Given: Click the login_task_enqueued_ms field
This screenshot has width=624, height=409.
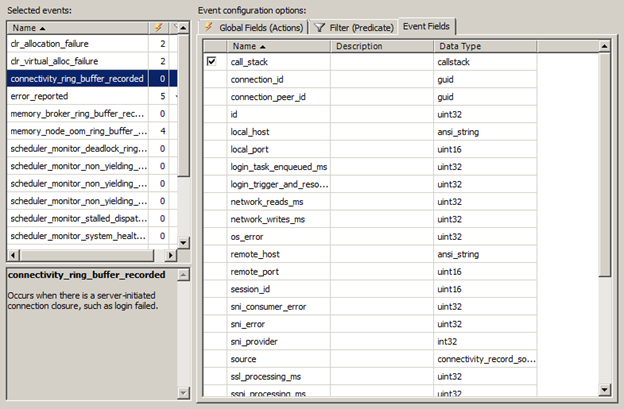Looking at the screenshot, I should point(279,167).
